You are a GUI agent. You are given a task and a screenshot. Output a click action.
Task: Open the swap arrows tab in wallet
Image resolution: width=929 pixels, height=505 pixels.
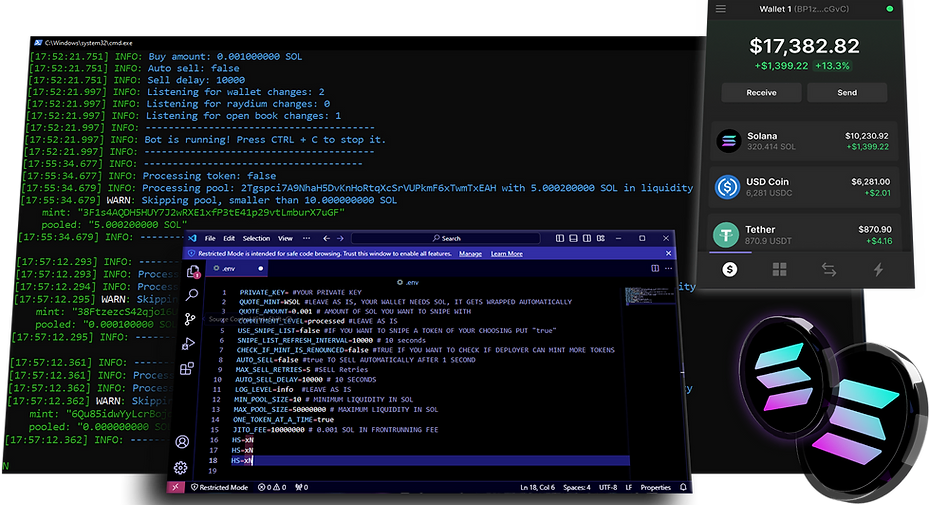tap(829, 270)
